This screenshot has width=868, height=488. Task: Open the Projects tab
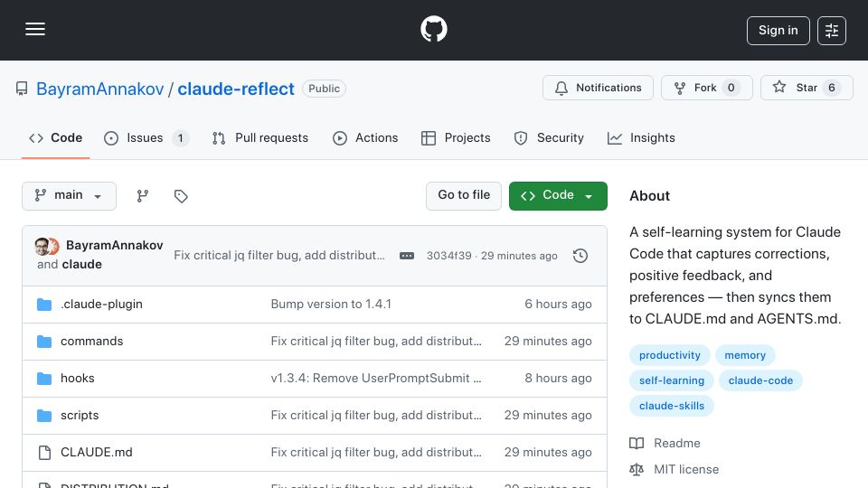tap(456, 137)
